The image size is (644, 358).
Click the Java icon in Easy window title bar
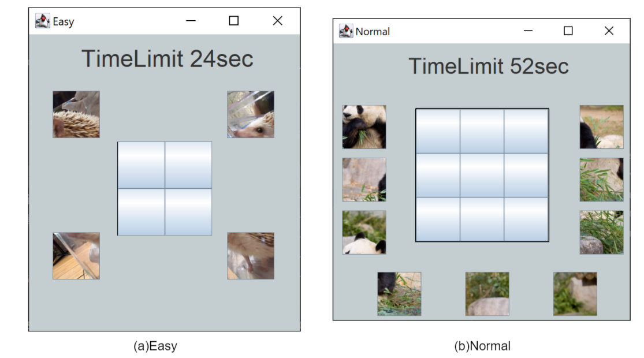point(43,21)
